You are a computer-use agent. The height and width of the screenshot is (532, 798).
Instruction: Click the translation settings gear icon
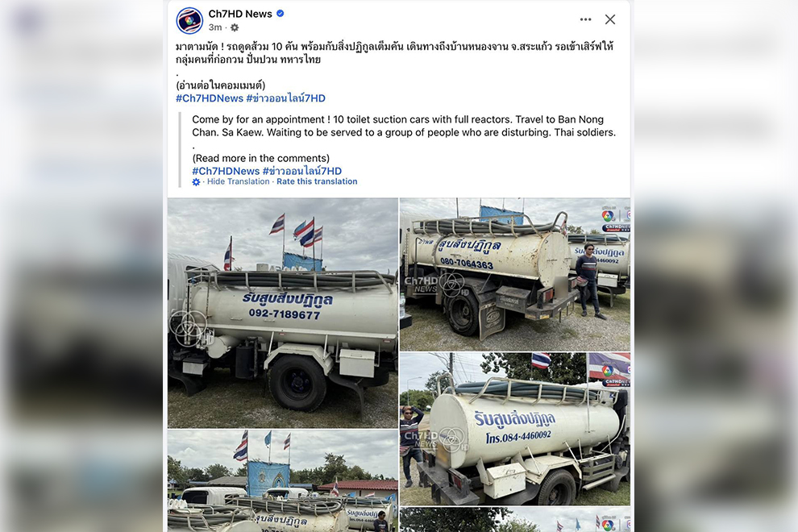pos(196,181)
